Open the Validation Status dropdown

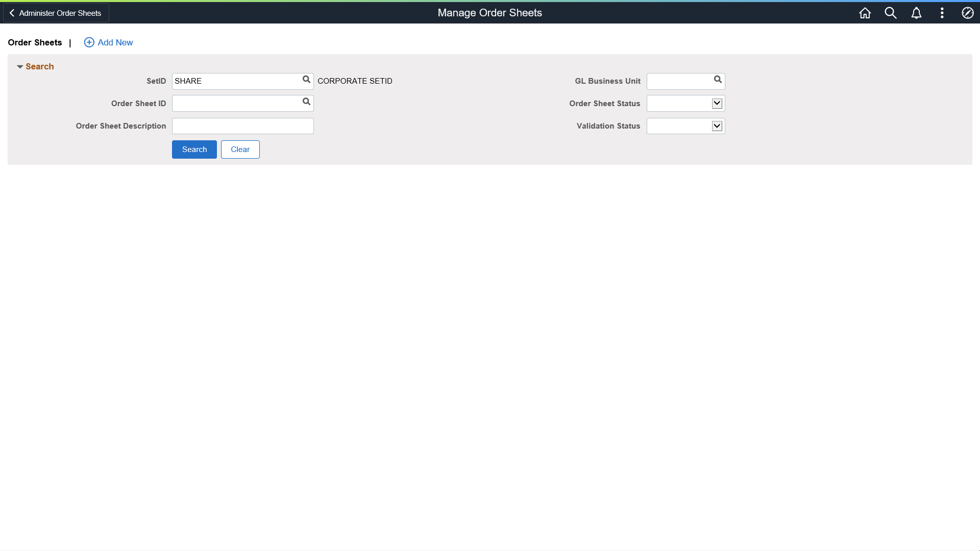(716, 126)
